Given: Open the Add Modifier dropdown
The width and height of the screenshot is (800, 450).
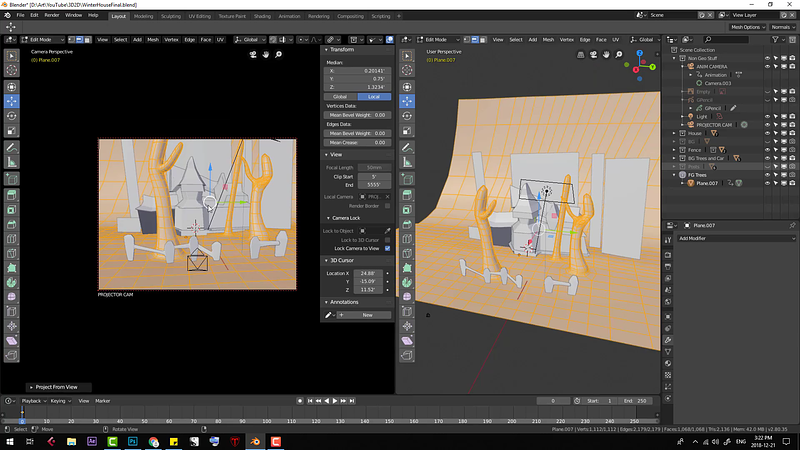Looking at the screenshot, I should tap(736, 238).
